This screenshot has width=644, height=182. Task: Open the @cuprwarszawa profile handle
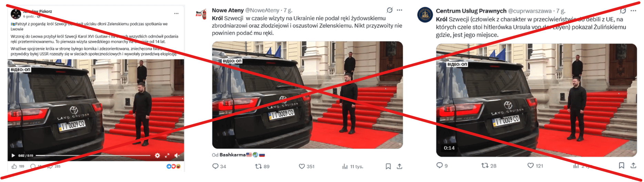pyautogui.click(x=530, y=11)
